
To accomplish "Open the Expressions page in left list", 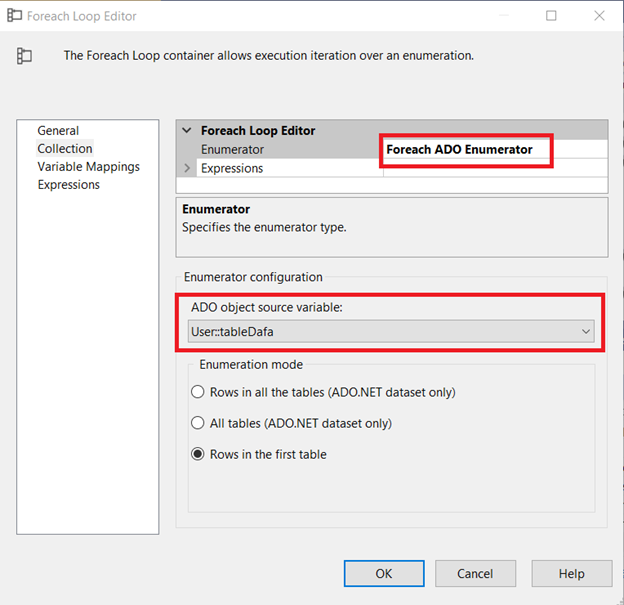I will point(68,185).
